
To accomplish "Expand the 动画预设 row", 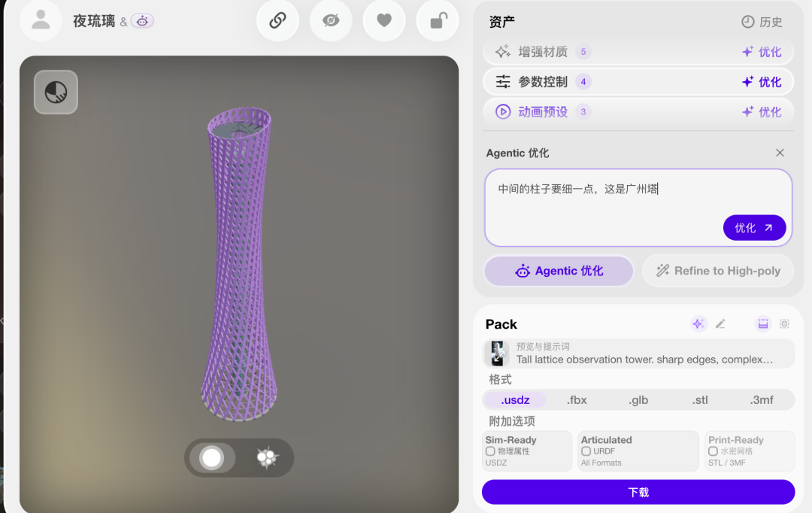I will click(638, 112).
